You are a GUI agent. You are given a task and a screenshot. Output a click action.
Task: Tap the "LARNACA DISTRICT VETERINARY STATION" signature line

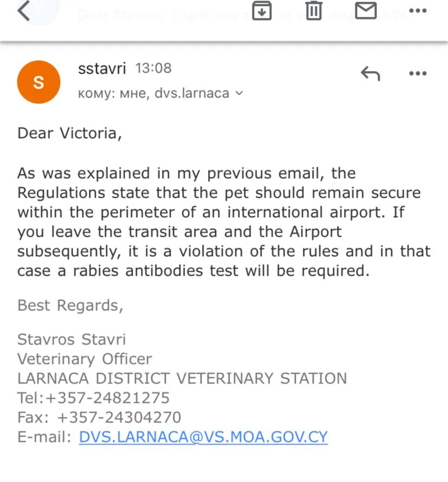(182, 379)
